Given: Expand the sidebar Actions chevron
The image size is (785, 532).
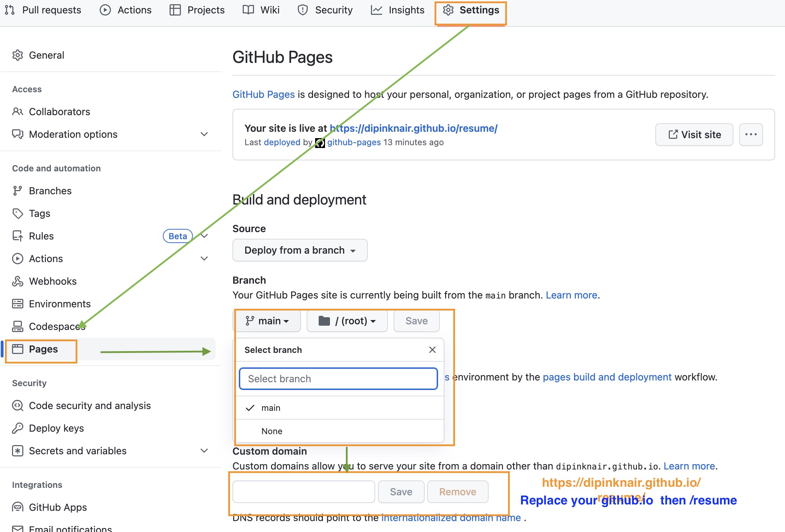Looking at the screenshot, I should coord(204,259).
